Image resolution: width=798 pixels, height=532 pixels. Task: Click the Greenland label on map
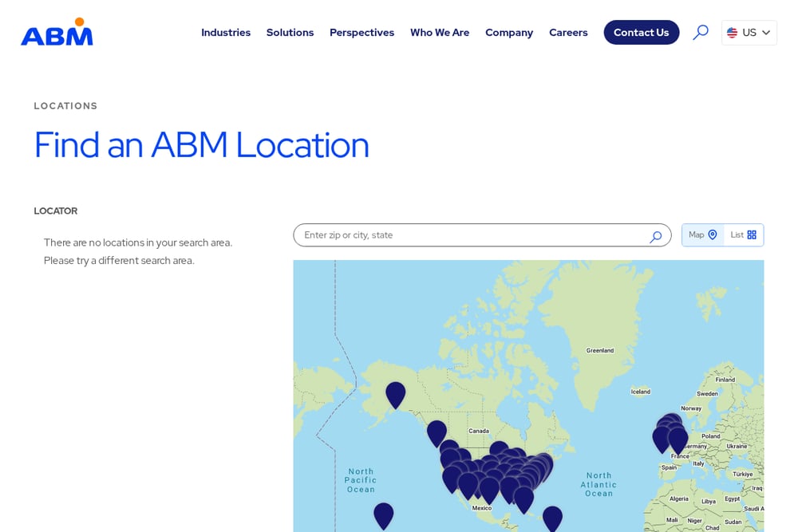[600, 350]
